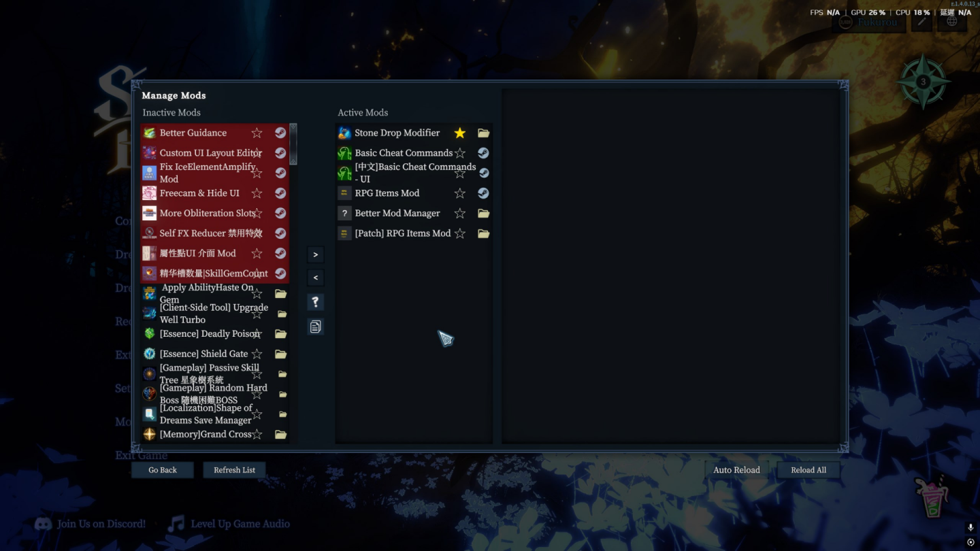Select the 屬性點UI 介面 Mod entry
The height and width of the screenshot is (551, 980).
point(214,253)
